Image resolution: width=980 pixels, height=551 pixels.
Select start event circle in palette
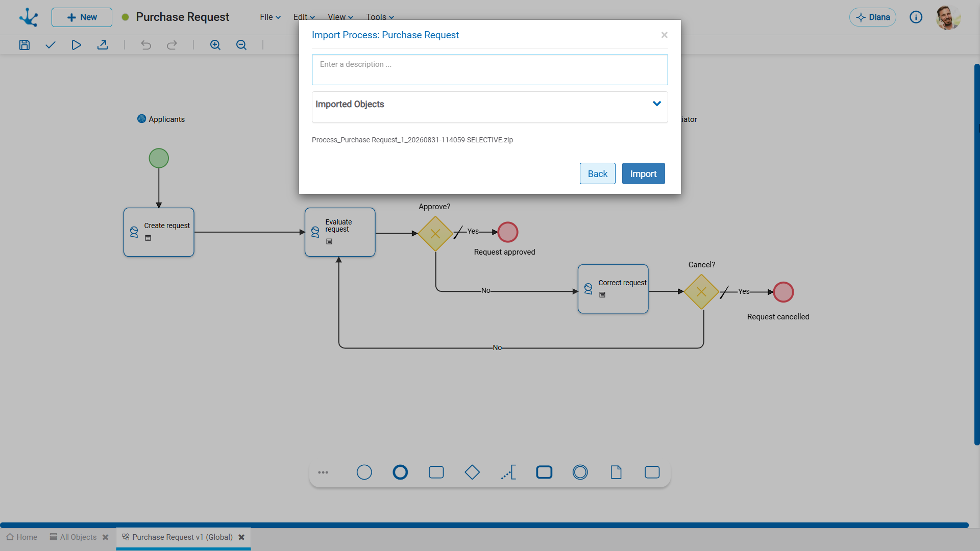[x=364, y=472]
